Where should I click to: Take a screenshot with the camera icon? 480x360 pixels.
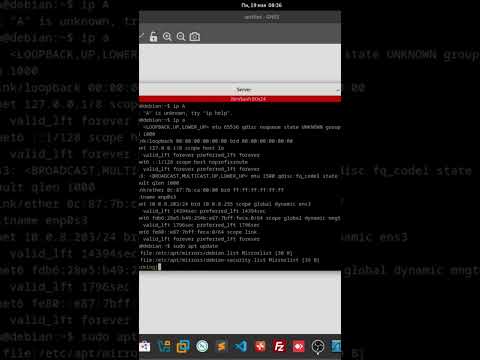pyautogui.click(x=195, y=37)
